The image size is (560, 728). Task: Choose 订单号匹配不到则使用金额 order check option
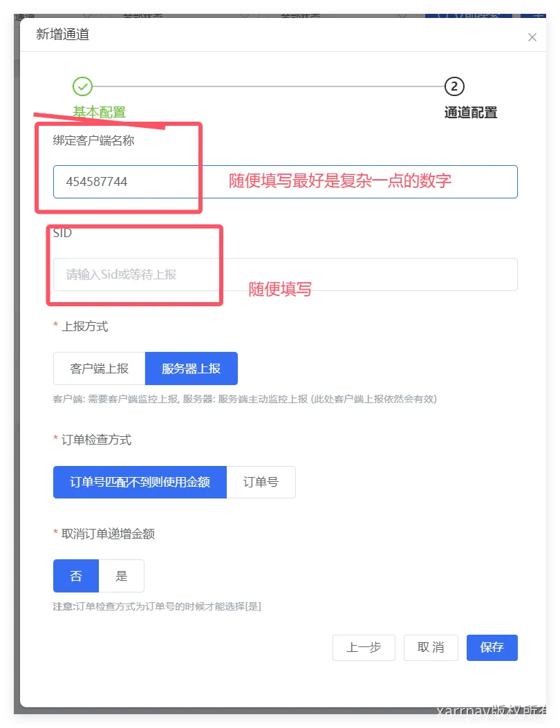coord(140,482)
